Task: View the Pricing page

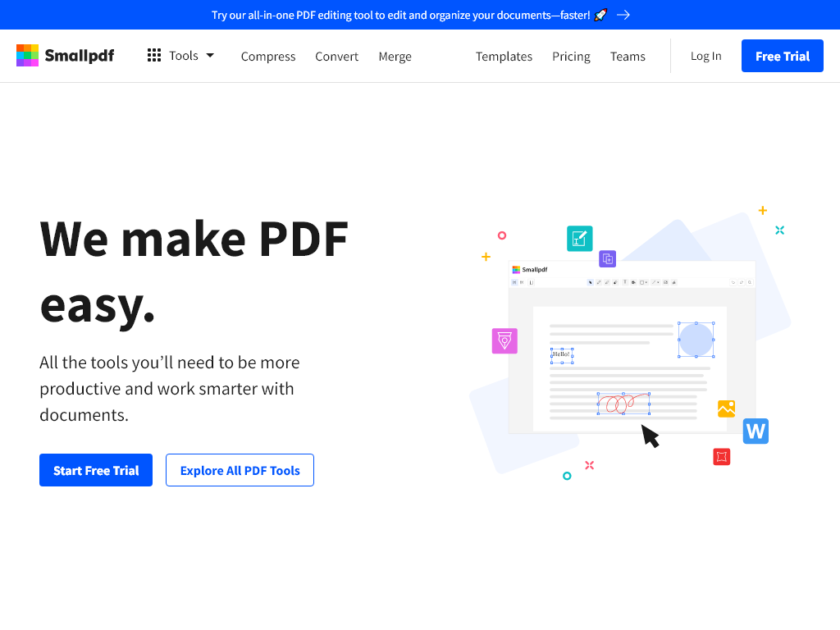Action: pyautogui.click(x=571, y=57)
